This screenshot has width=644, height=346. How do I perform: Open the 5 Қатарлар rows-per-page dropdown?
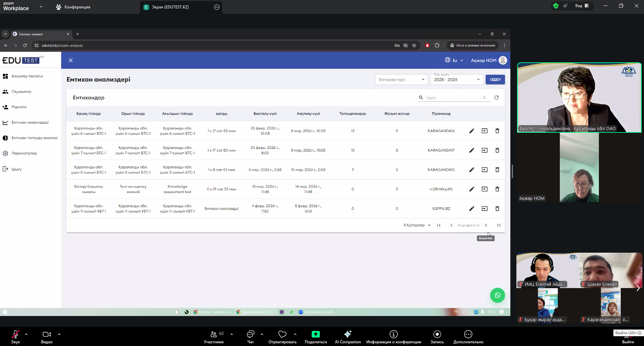(x=417, y=225)
